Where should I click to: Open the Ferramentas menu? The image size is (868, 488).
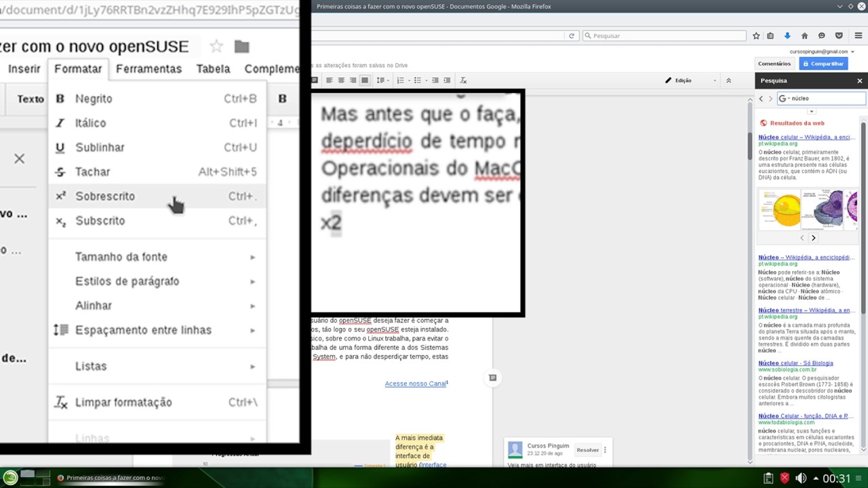click(149, 68)
